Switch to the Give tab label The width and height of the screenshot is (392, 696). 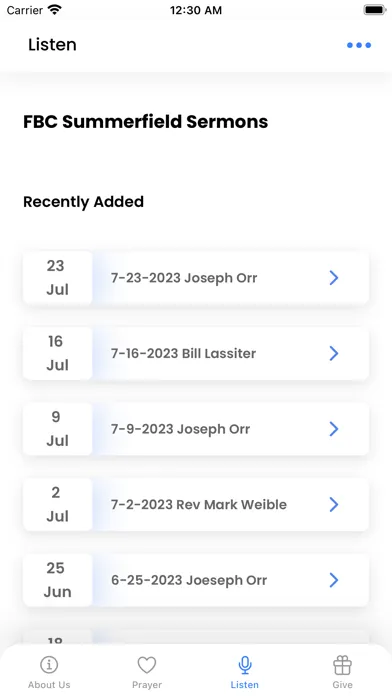click(342, 685)
